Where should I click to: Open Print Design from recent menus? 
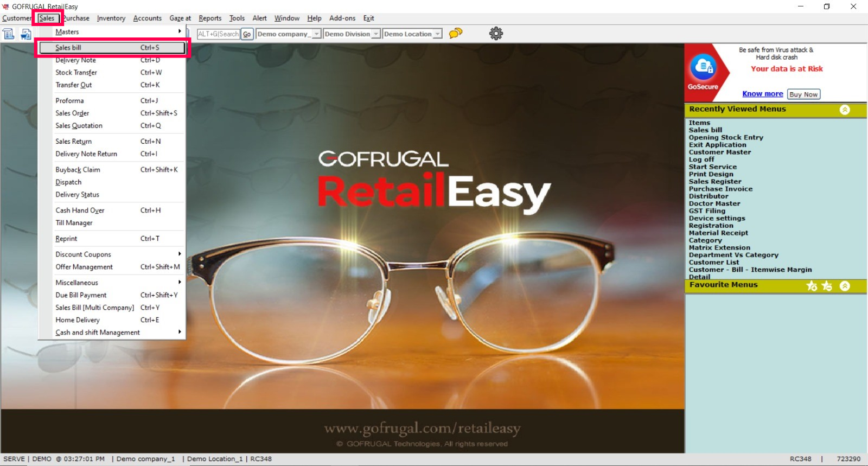coord(711,174)
